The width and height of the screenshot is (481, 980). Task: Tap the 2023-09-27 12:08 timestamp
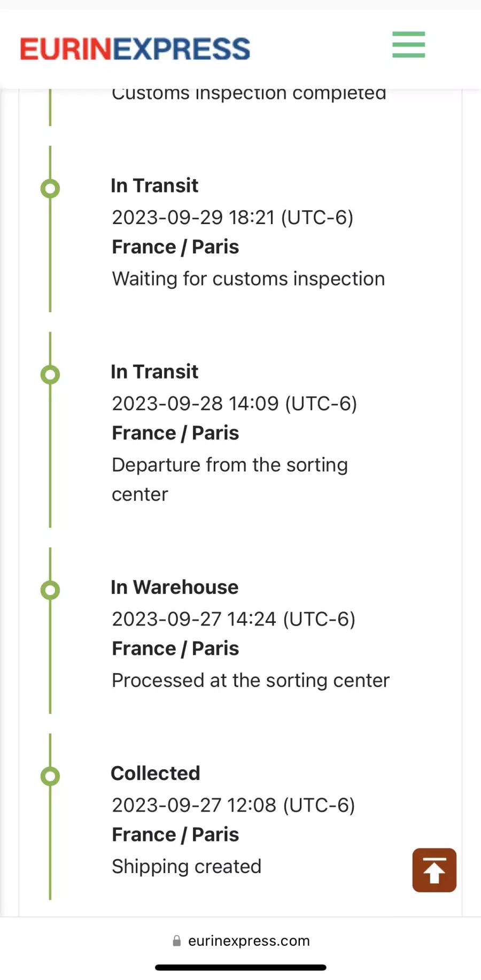coord(233,805)
